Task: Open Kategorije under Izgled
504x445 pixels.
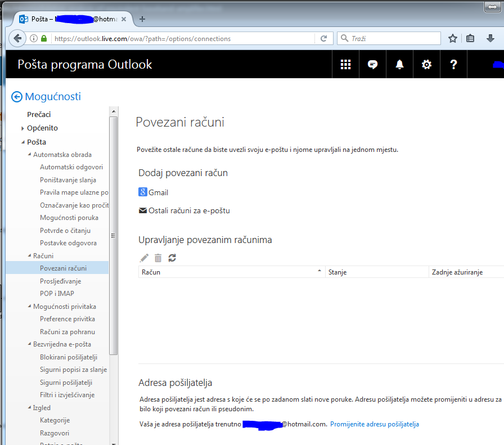Action: click(55, 420)
